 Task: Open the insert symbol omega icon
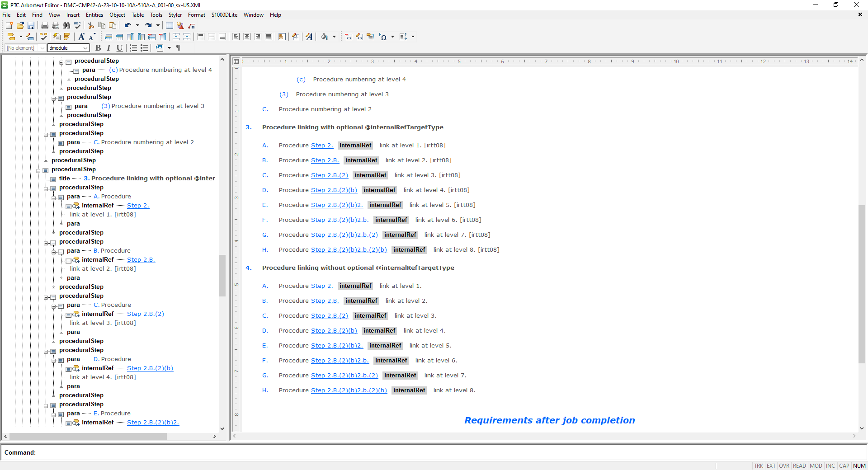383,37
